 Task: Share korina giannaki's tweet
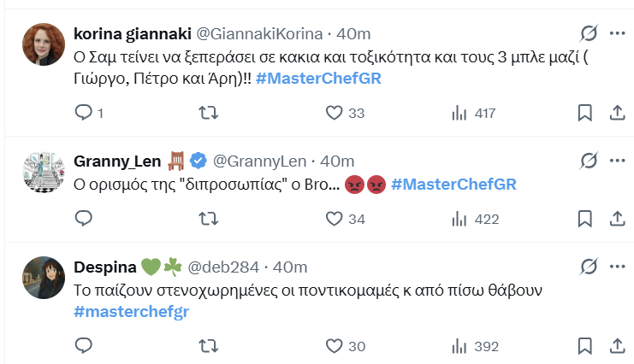pos(616,113)
